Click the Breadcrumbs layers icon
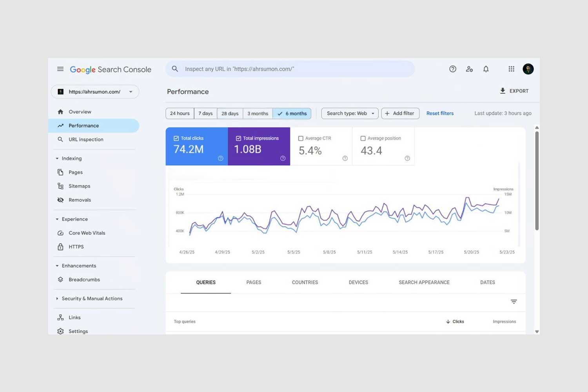Image resolution: width=588 pixels, height=392 pixels. click(x=60, y=279)
